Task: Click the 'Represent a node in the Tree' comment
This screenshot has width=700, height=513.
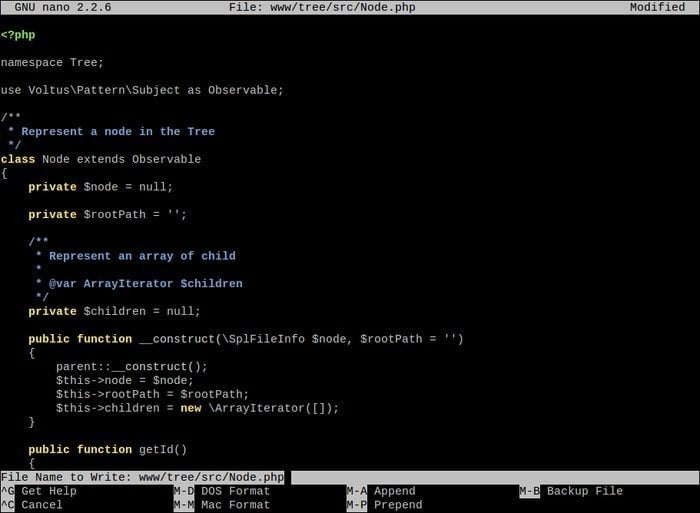Action: tap(118, 132)
